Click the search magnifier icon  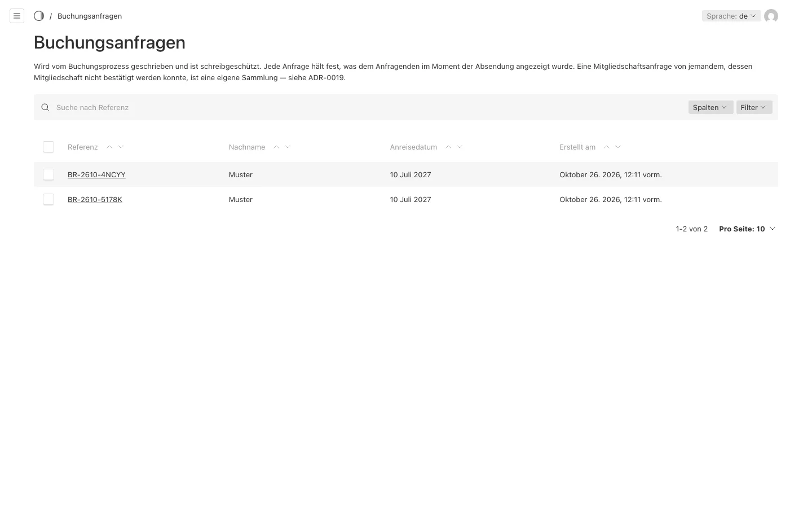(45, 107)
